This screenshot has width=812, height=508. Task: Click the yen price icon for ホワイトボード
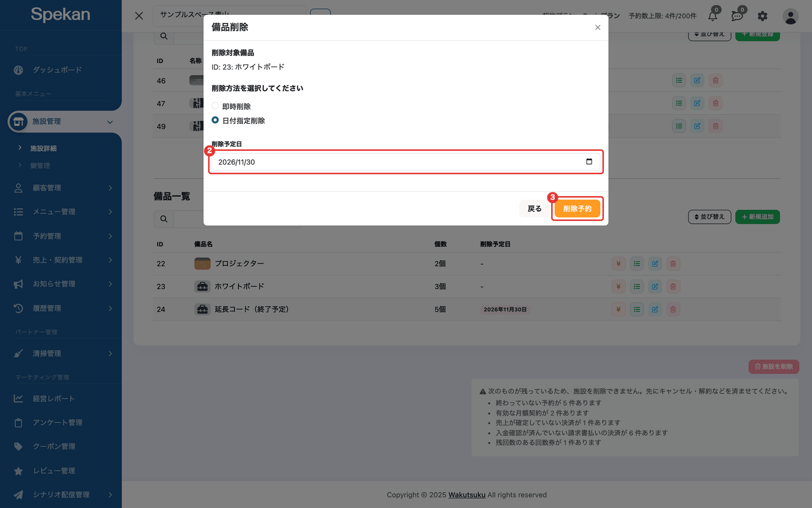(619, 287)
